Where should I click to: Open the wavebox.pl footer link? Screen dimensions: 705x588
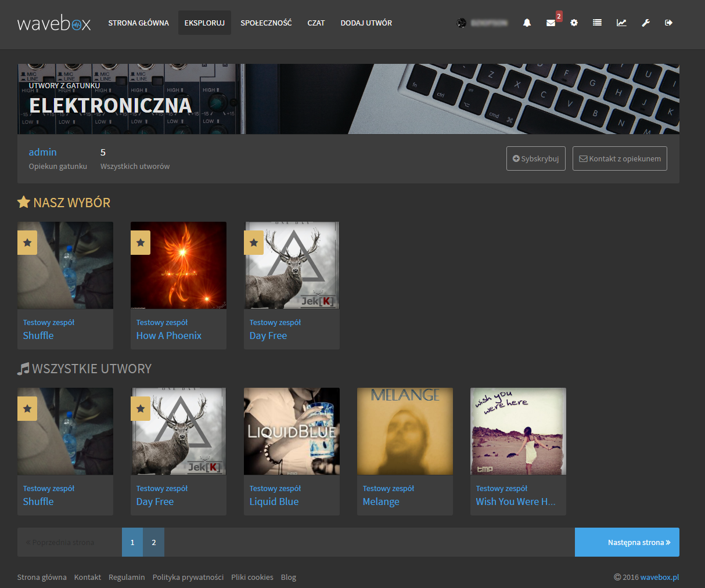(x=660, y=577)
